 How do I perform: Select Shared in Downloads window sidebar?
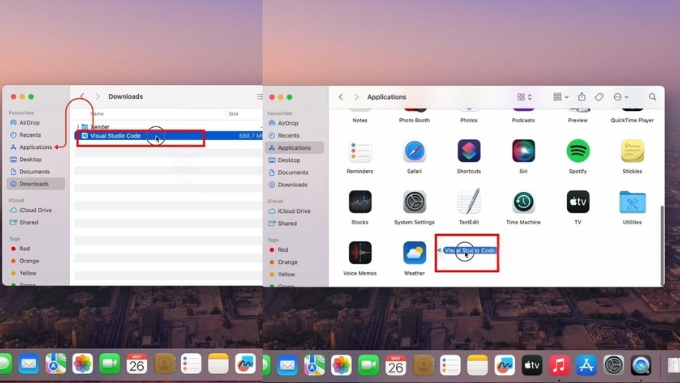[36, 222]
